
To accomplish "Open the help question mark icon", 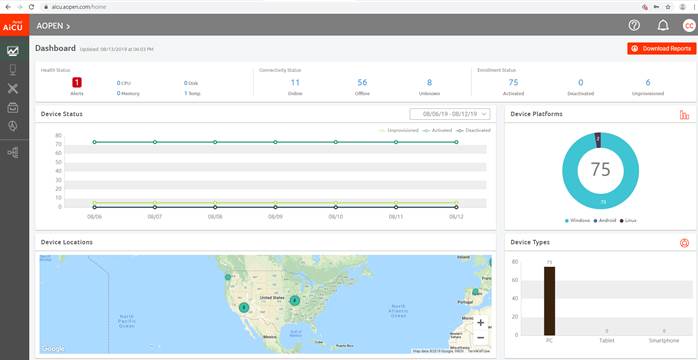I will point(634,25).
